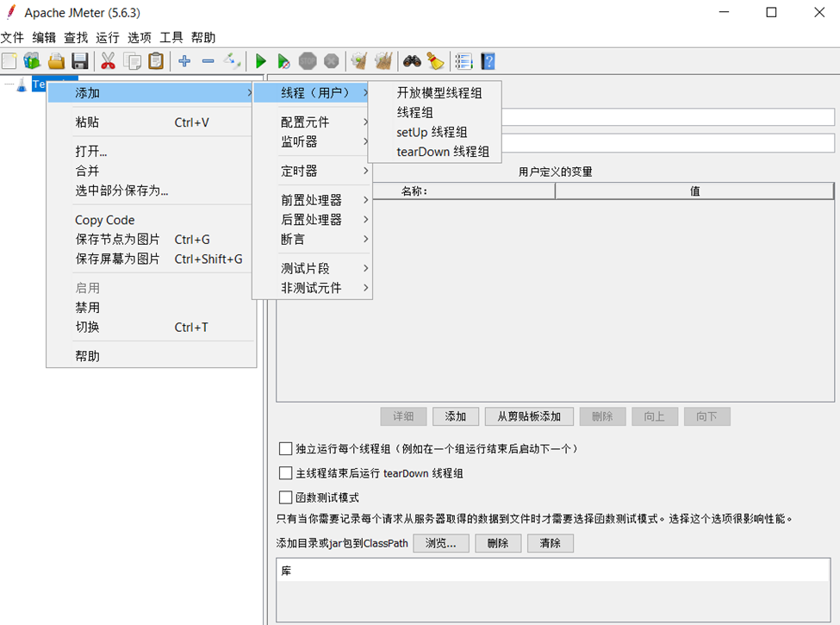
Task: Click the test plan flask icon in tree
Action: pos(22,84)
